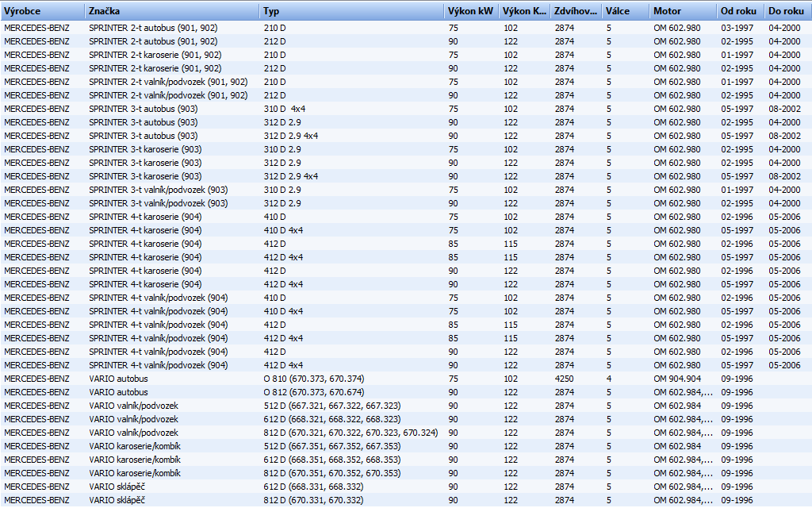This screenshot has height=508, width=812.
Task: Click 'VARIO sklápěč' in the 812 D row
Action: click(117, 500)
